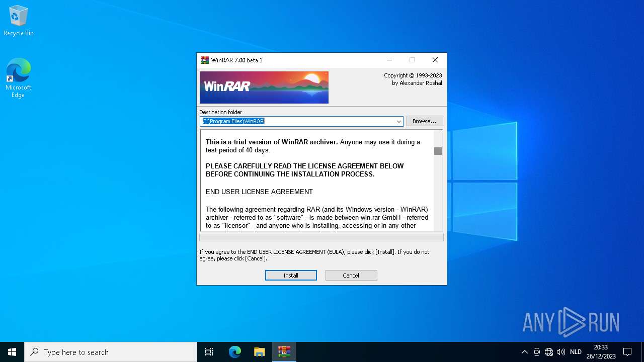The height and width of the screenshot is (362, 644).
Task: Click the taskbar search box
Action: (111, 352)
